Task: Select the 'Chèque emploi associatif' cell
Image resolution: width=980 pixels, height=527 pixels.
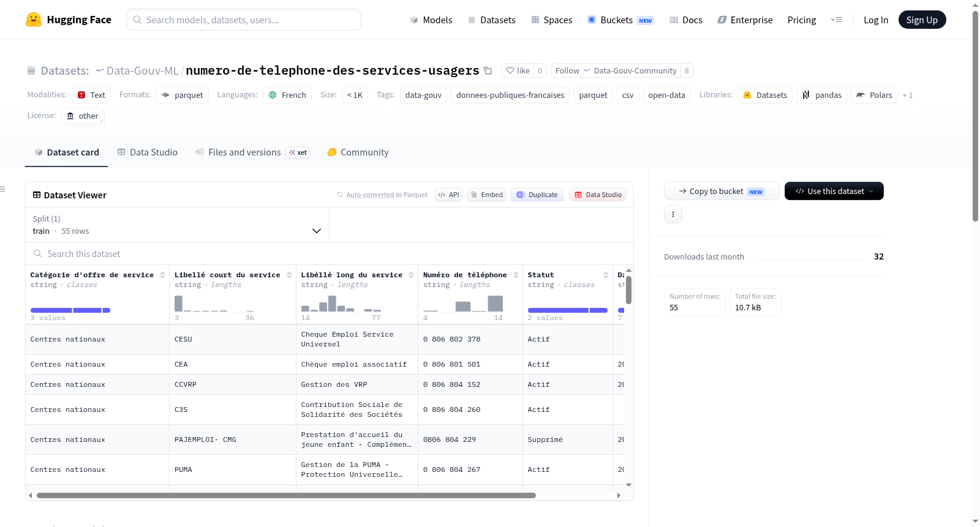Action: (357, 364)
